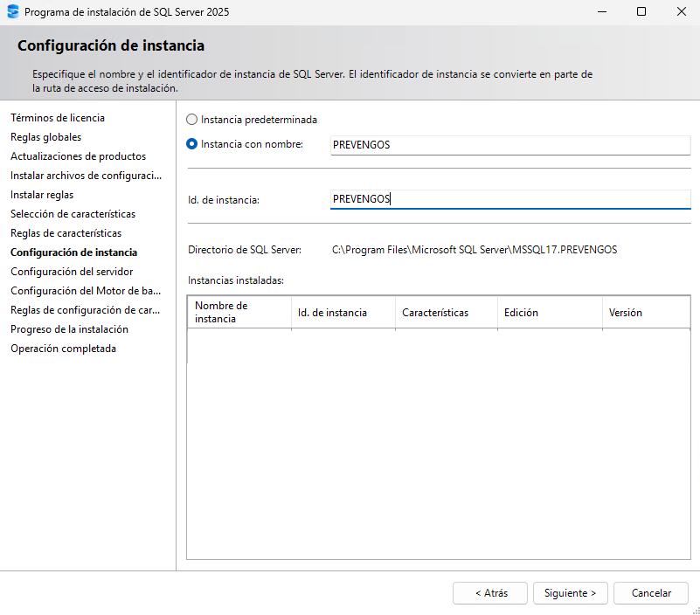Open the Selección de características step
The height and width of the screenshot is (615, 700).
pos(73,214)
